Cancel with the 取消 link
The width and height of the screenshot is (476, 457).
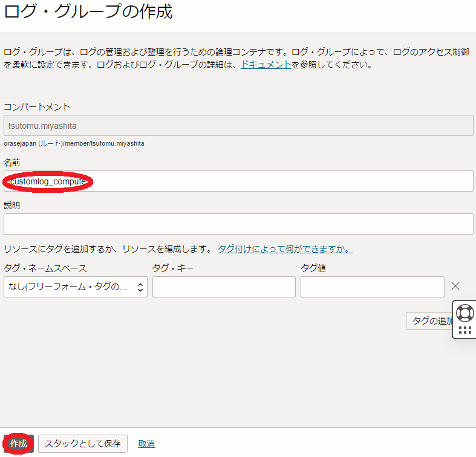coord(146,444)
